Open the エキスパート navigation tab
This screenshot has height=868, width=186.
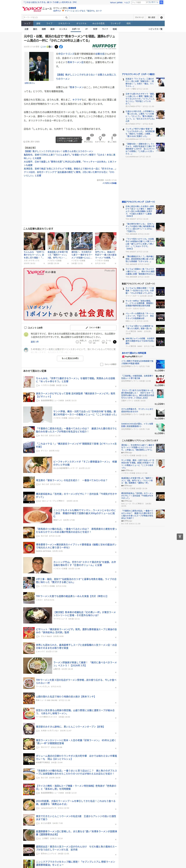[64, 24]
